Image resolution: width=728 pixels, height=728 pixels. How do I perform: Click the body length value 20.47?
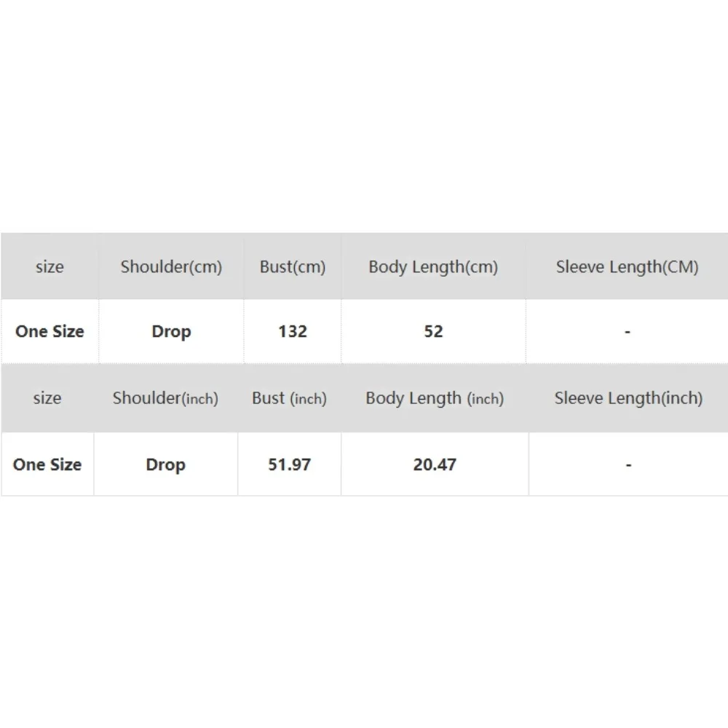point(435,464)
